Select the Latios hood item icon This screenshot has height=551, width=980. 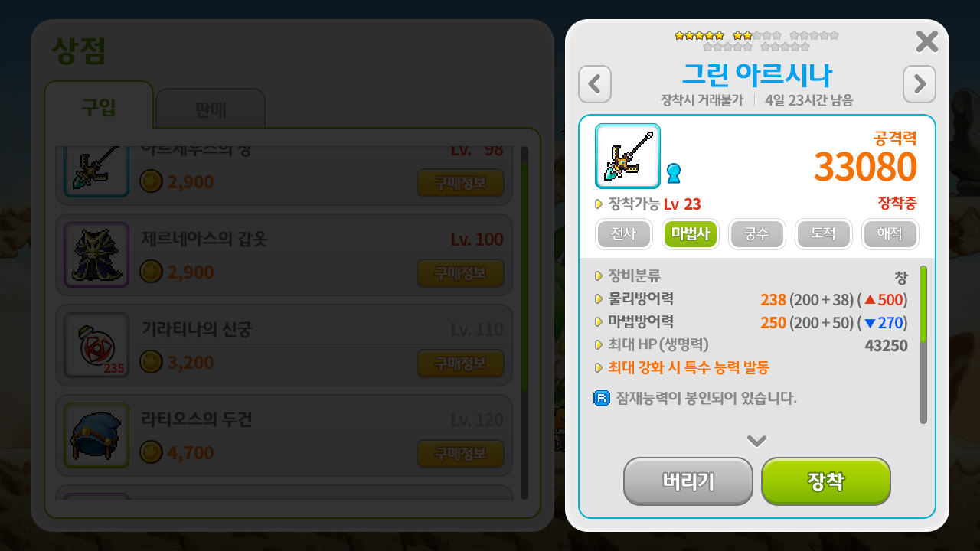tap(96, 435)
